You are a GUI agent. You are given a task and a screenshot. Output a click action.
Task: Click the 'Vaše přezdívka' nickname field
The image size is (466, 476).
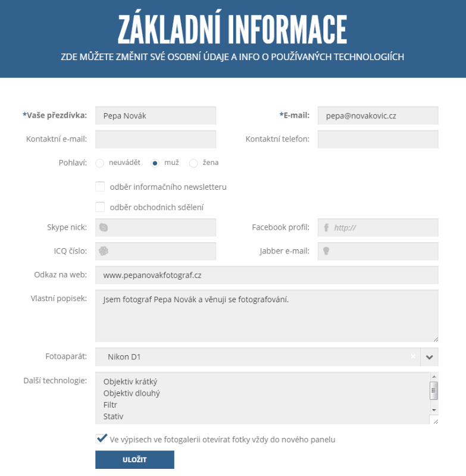tap(155, 116)
